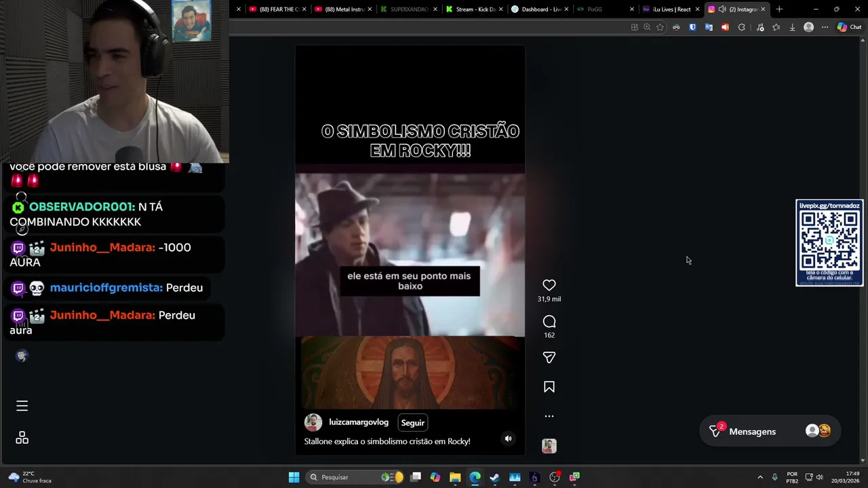868x488 pixels.
Task: Open the weather widget showing 22°C
Action: pyautogui.click(x=30, y=477)
